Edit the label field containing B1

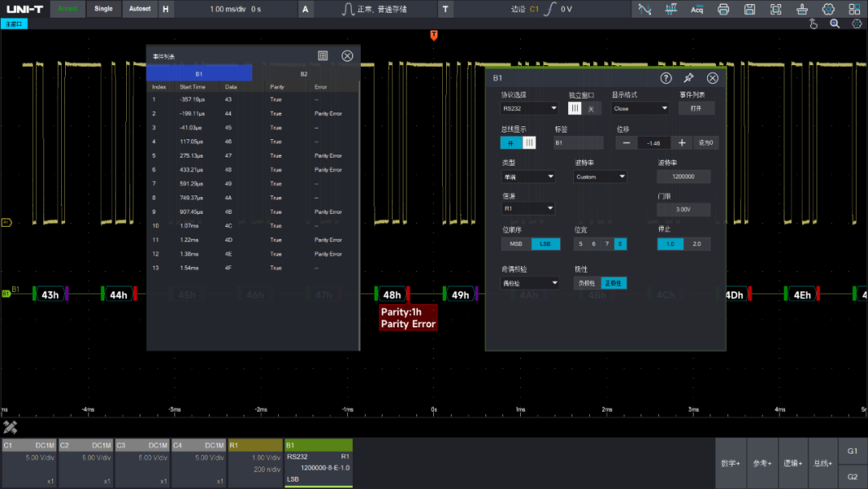coord(579,143)
